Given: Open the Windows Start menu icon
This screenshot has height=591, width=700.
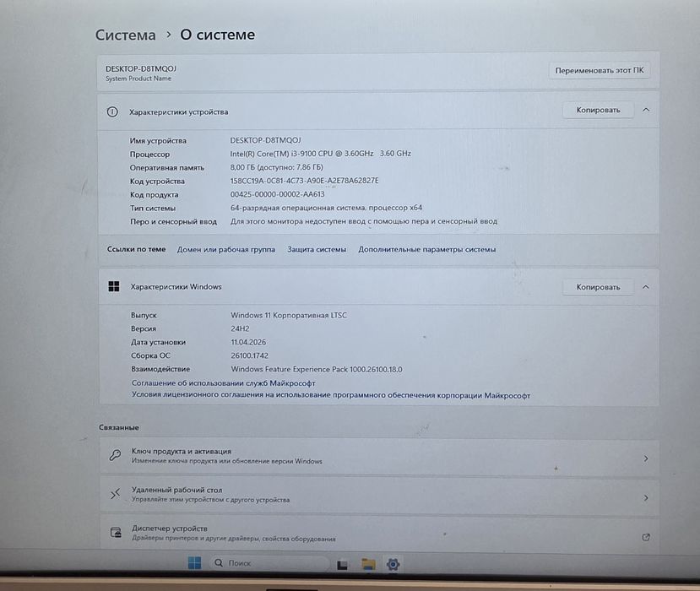Looking at the screenshot, I should pyautogui.click(x=194, y=563).
